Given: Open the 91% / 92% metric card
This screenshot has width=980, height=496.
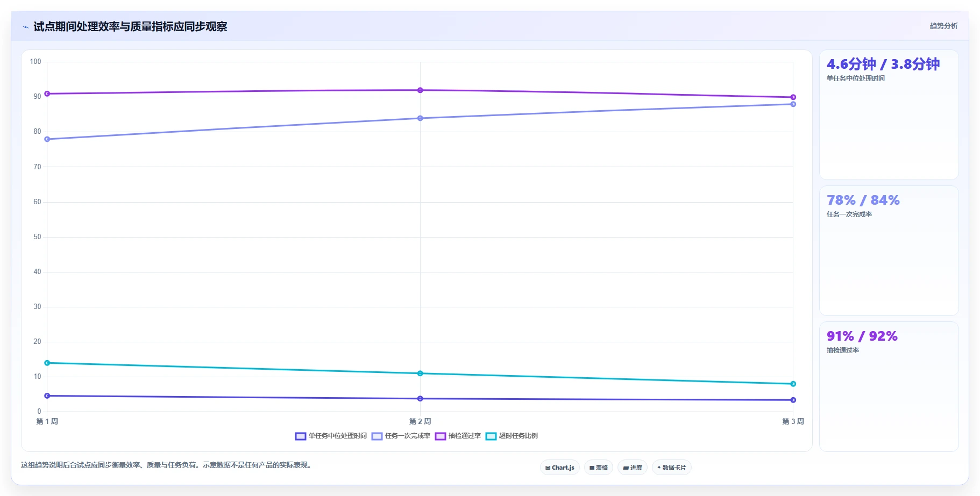Looking at the screenshot, I should (889, 386).
